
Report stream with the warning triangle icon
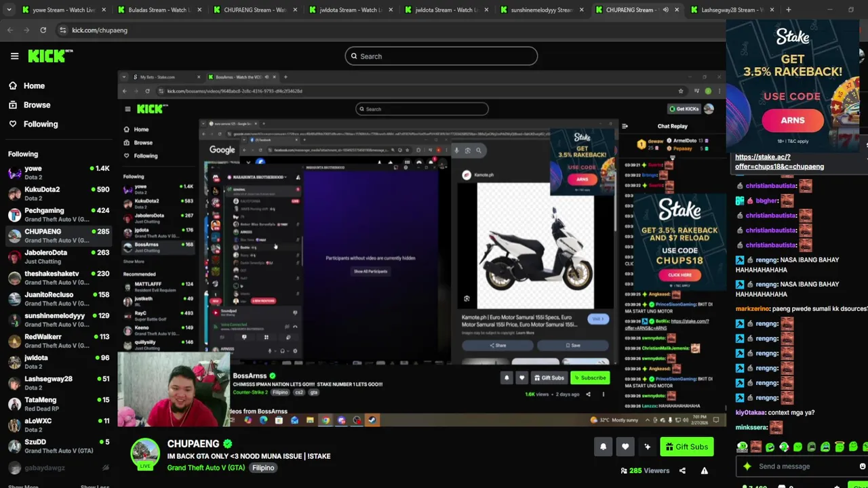[x=704, y=470]
